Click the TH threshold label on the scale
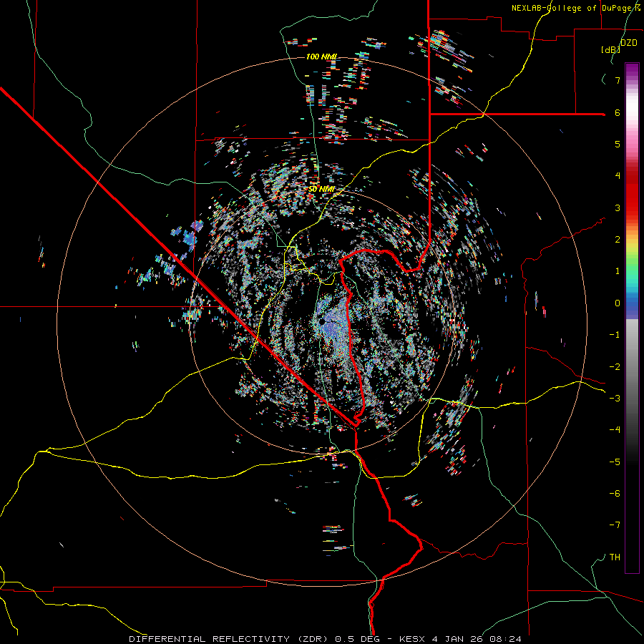644x644 pixels. [x=615, y=557]
